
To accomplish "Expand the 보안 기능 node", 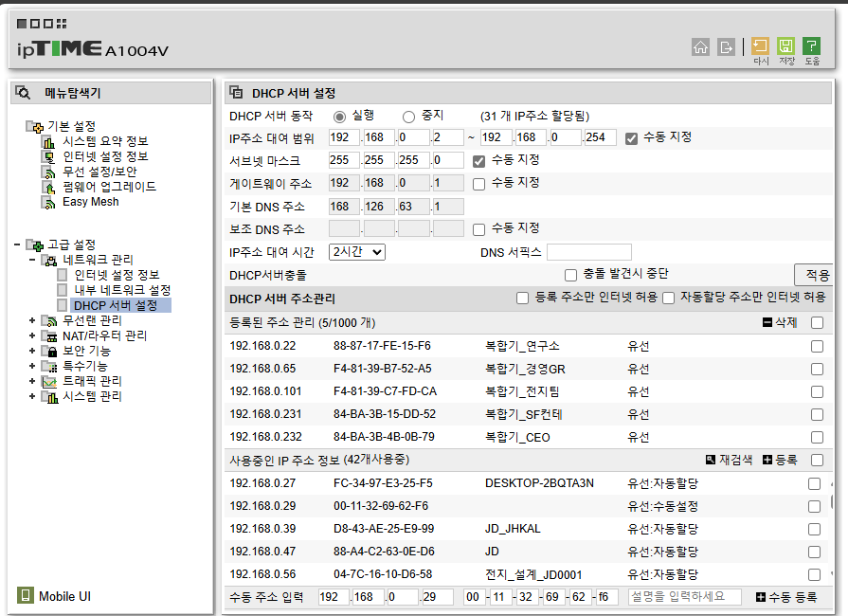I will pyautogui.click(x=32, y=351).
